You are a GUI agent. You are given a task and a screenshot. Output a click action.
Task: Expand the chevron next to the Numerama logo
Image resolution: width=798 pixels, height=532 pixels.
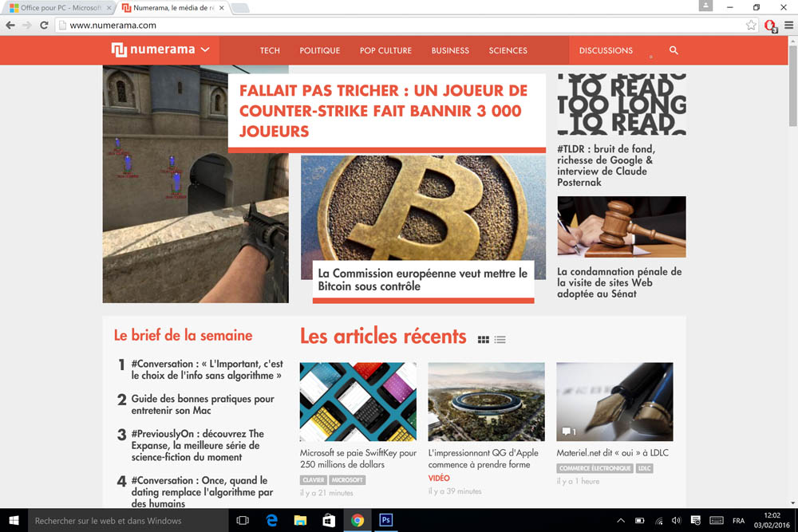pyautogui.click(x=205, y=49)
